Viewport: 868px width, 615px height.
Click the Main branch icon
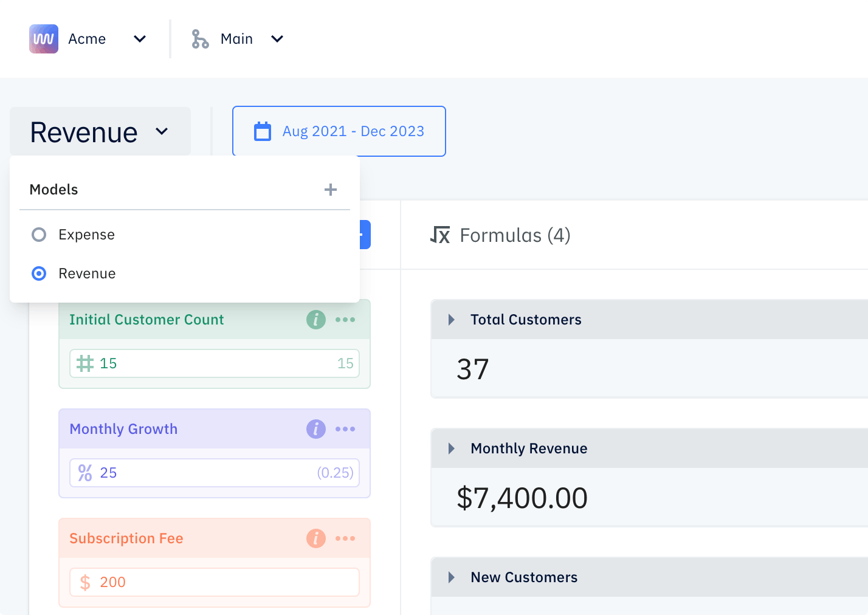click(x=200, y=39)
